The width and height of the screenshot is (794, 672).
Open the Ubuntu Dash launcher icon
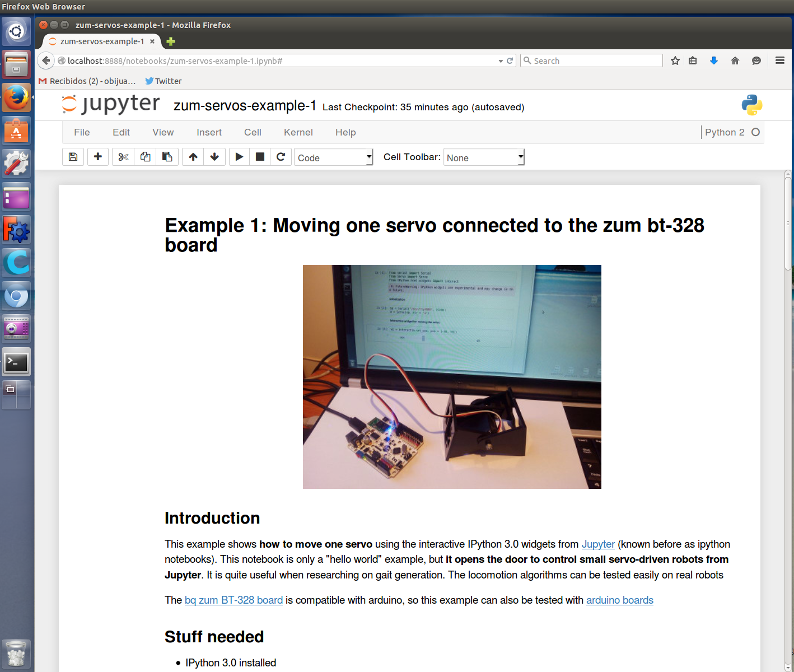16,31
